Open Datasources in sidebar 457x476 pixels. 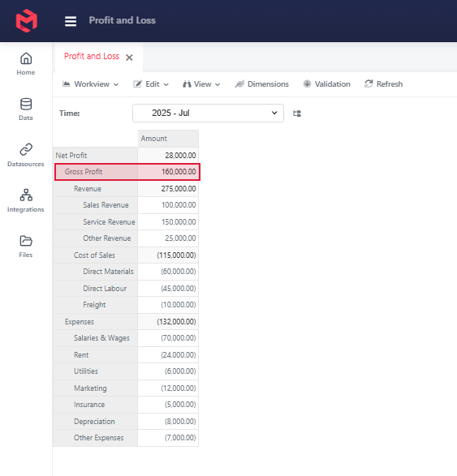point(26,155)
